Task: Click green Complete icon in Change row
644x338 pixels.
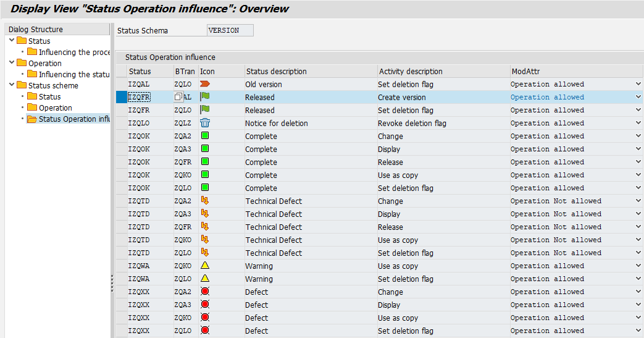Action: tap(205, 136)
